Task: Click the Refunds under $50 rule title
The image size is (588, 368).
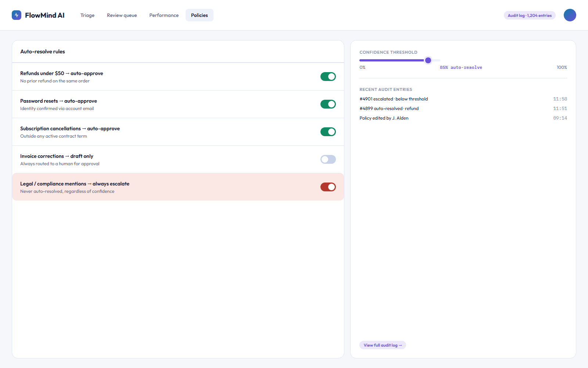Action: (62, 73)
